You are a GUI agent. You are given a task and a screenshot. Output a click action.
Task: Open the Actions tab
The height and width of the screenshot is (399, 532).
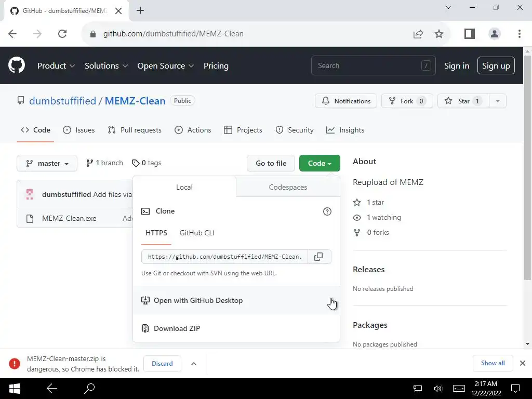click(193, 130)
